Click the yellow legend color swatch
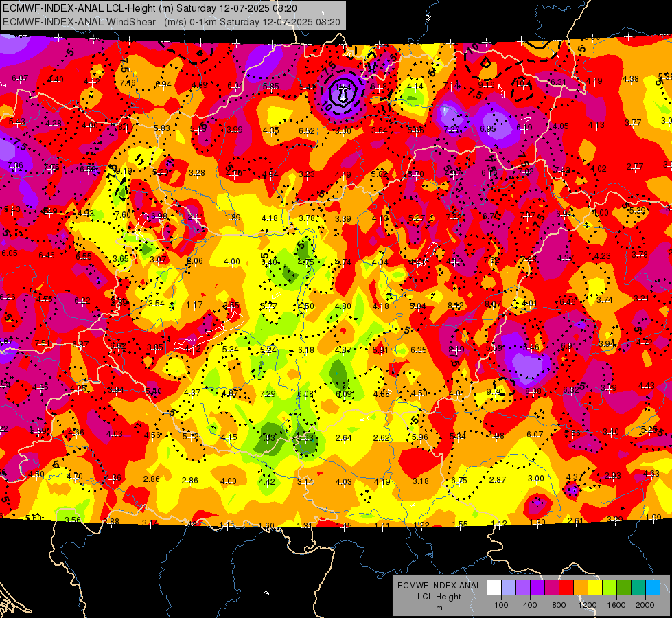Screen dimensions: 672x618 (x=595, y=588)
